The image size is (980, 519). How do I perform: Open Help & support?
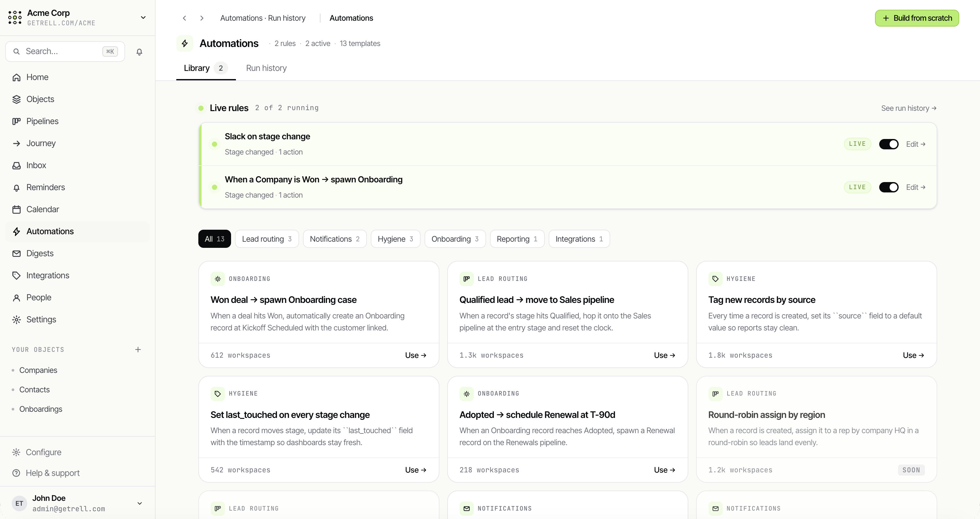[x=77, y=473]
